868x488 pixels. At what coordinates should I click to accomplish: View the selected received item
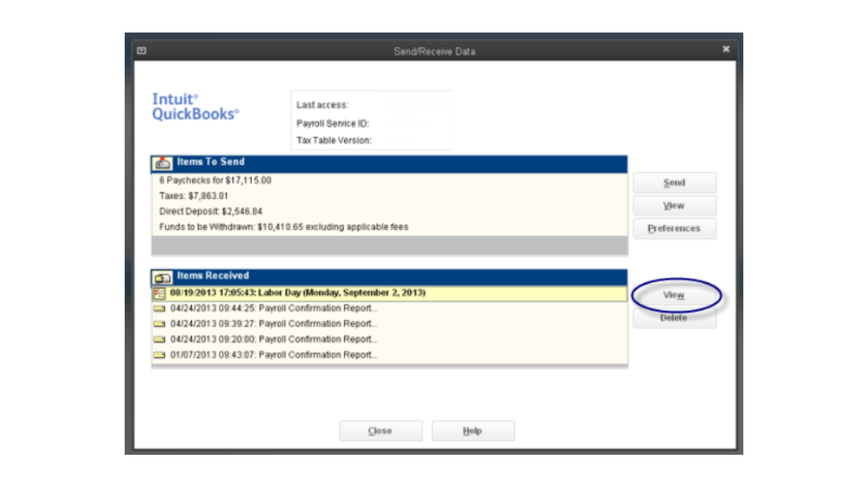tap(674, 295)
